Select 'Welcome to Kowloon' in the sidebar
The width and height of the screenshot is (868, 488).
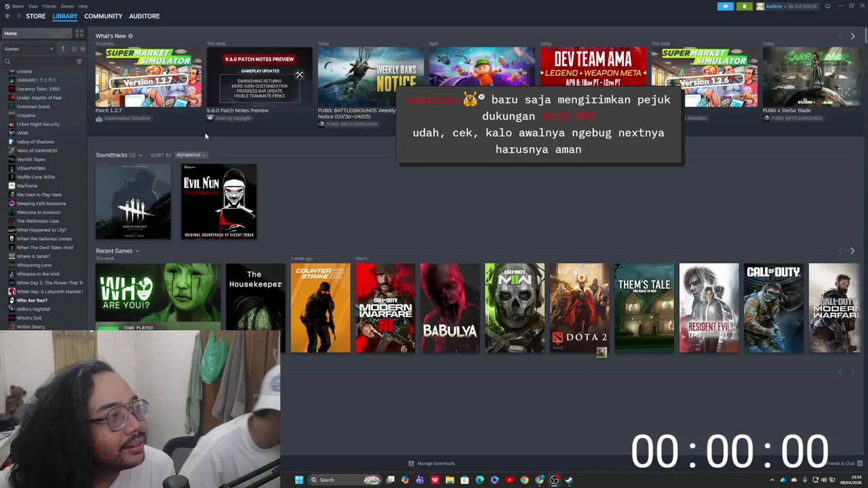click(39, 212)
